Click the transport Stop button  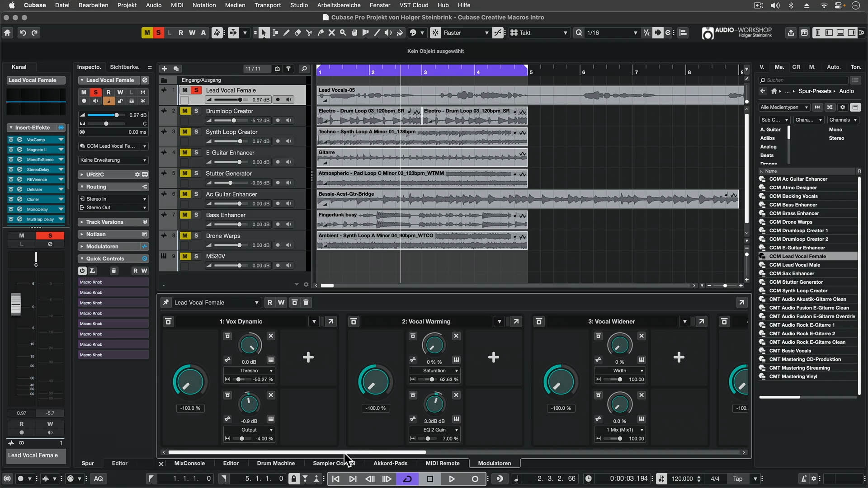(430, 479)
